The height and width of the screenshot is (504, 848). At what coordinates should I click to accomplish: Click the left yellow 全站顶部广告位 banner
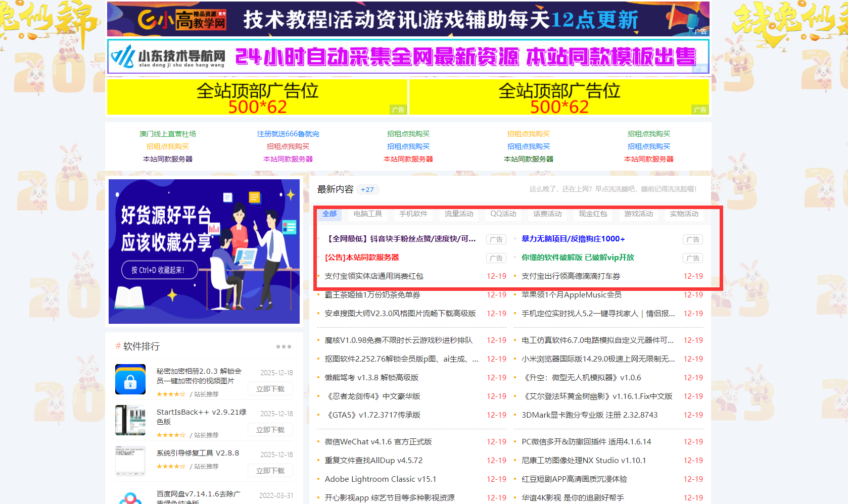(257, 97)
